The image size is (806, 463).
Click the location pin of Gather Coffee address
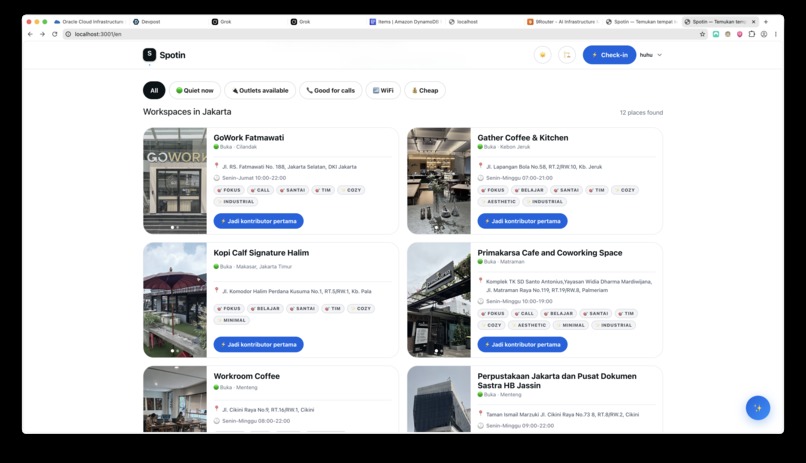coord(481,166)
